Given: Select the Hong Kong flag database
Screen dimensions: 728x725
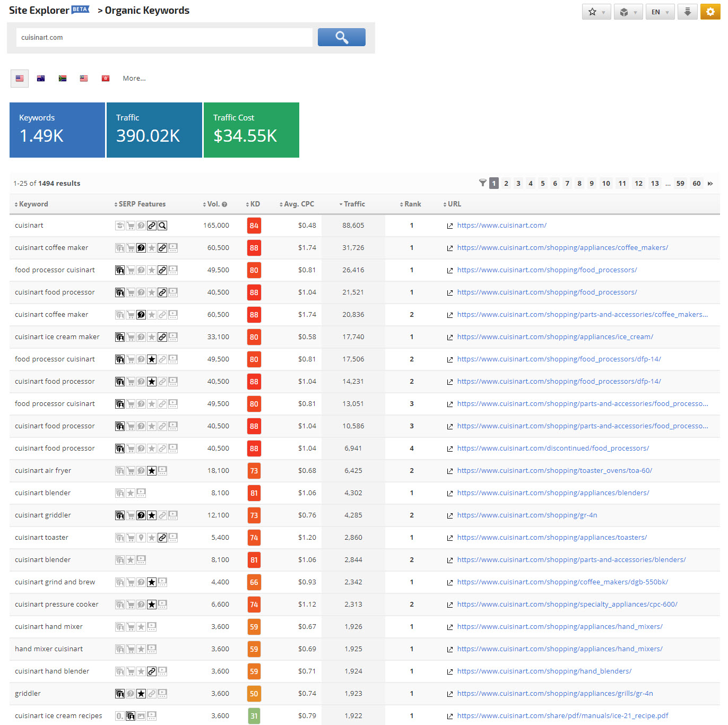Looking at the screenshot, I should pos(106,79).
